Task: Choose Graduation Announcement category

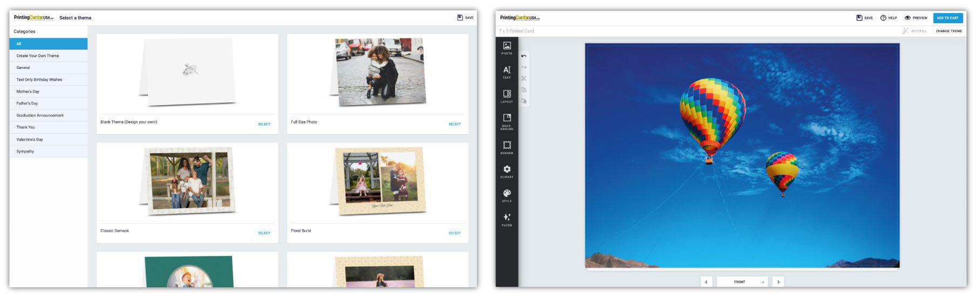Action: click(40, 115)
